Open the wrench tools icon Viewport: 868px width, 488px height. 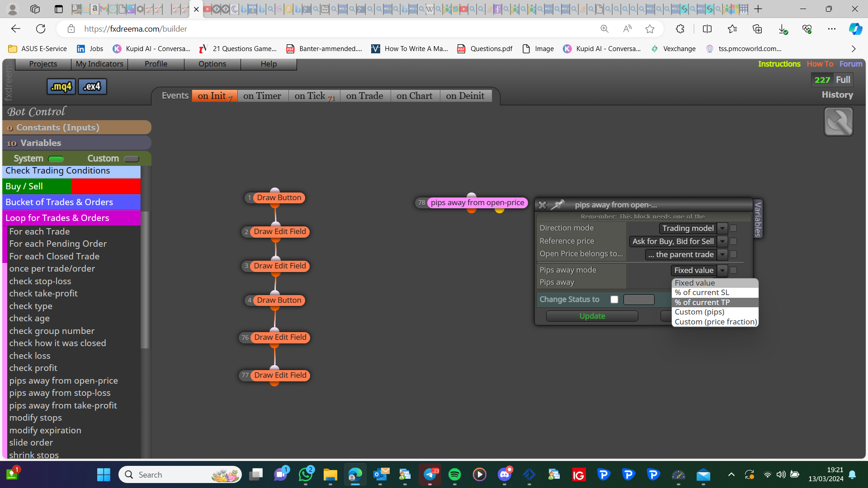click(838, 122)
